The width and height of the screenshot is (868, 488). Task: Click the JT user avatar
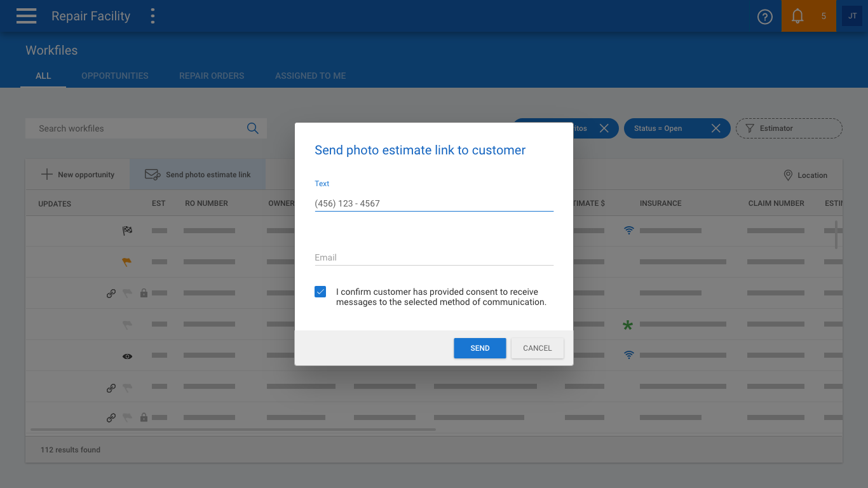(852, 16)
